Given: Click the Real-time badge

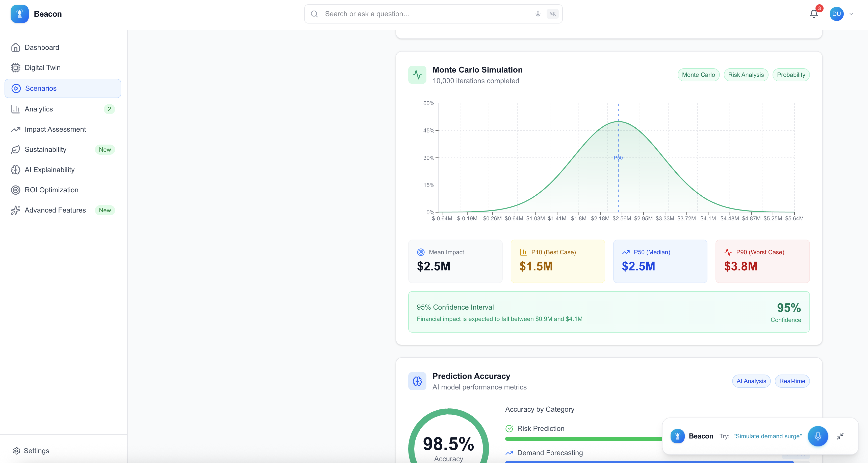Looking at the screenshot, I should [792, 381].
